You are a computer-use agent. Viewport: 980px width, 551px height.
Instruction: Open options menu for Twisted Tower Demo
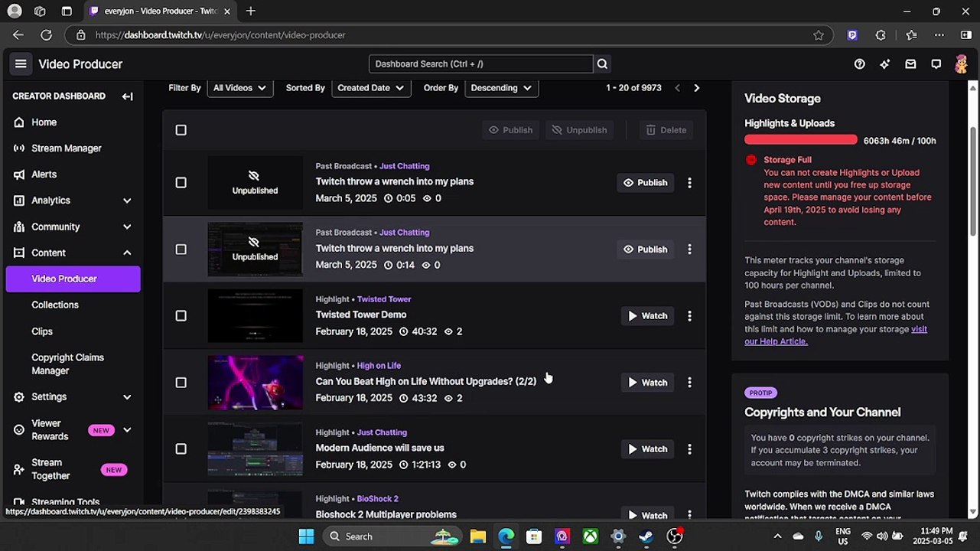coord(689,316)
